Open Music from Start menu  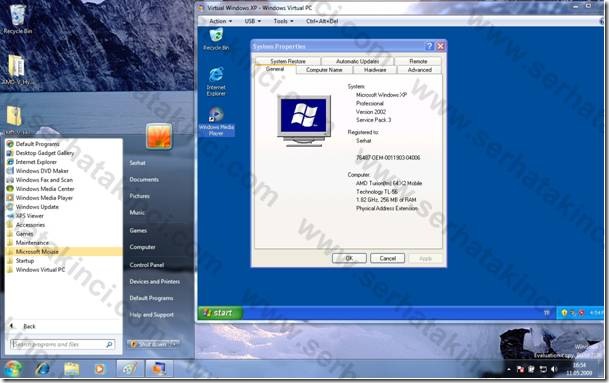pos(137,212)
